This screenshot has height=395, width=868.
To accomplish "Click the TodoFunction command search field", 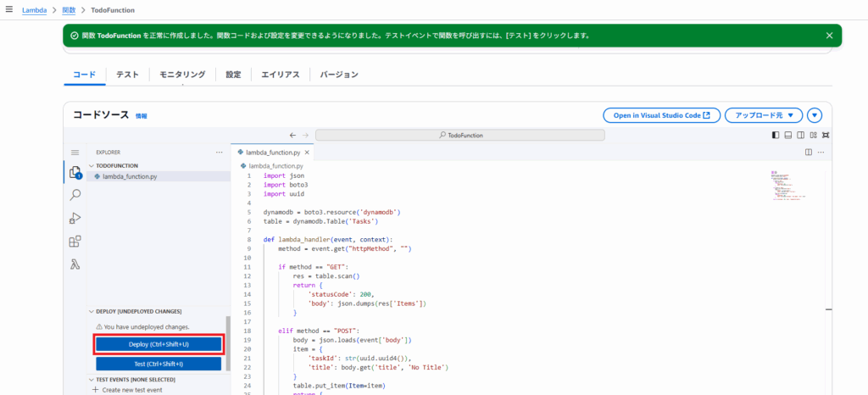I will pyautogui.click(x=460, y=135).
